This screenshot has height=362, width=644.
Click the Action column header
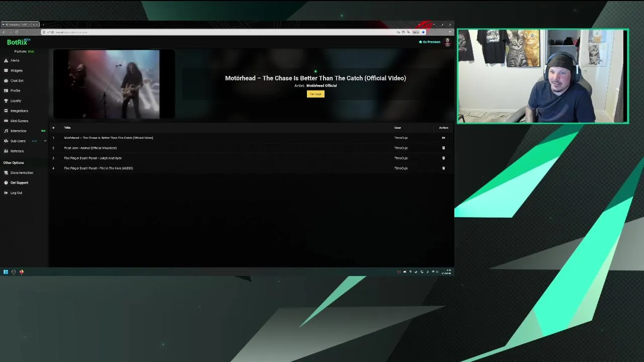[x=443, y=128]
